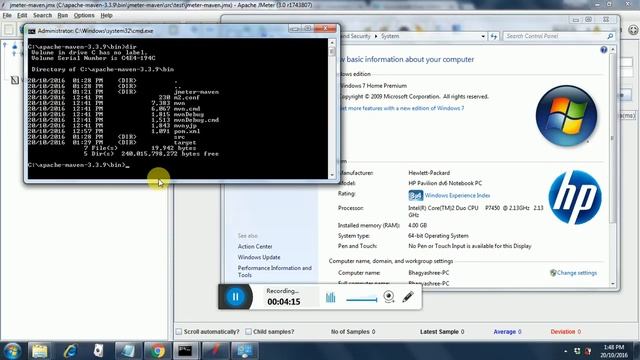Toggle the webcam icon in recorder toolbar
Viewport: 640px width, 360px height.
(x=389, y=297)
